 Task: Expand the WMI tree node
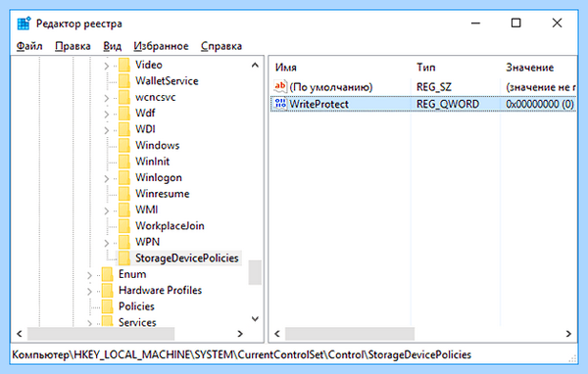[x=107, y=210]
